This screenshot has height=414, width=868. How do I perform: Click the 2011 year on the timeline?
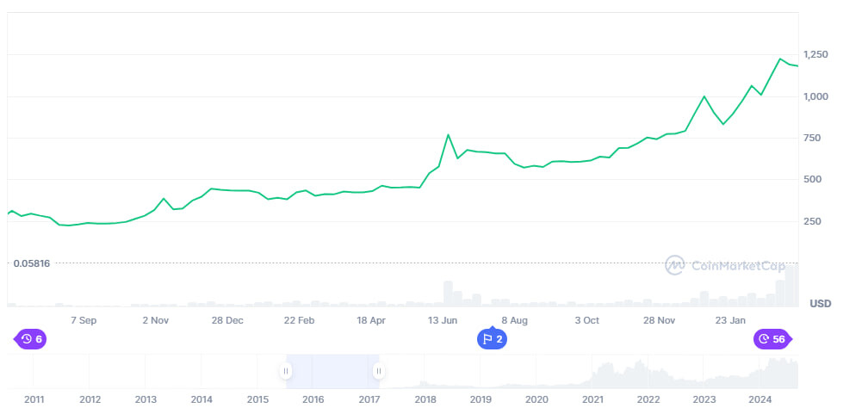[x=34, y=399]
